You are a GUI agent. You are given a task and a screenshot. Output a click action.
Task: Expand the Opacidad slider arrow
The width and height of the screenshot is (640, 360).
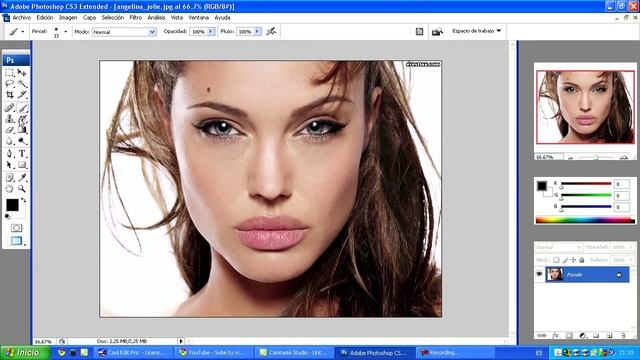[x=211, y=31]
